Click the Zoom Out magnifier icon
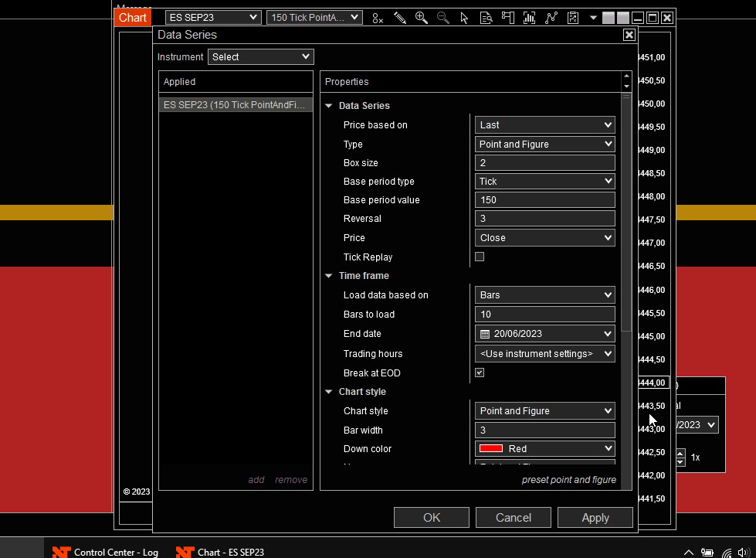The image size is (756, 558). click(x=442, y=18)
